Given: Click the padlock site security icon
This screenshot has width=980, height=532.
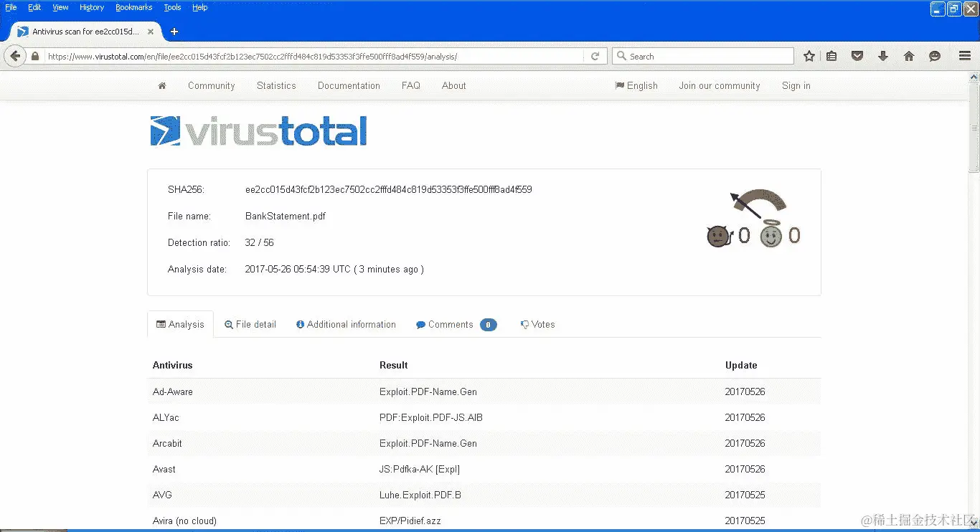Looking at the screenshot, I should tap(35, 56).
